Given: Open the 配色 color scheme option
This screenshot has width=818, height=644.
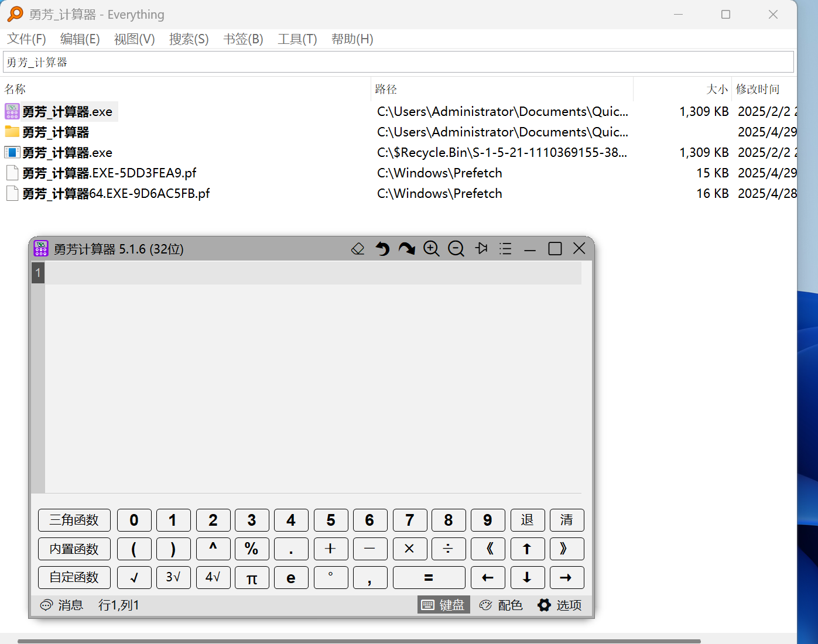Looking at the screenshot, I should [501, 605].
